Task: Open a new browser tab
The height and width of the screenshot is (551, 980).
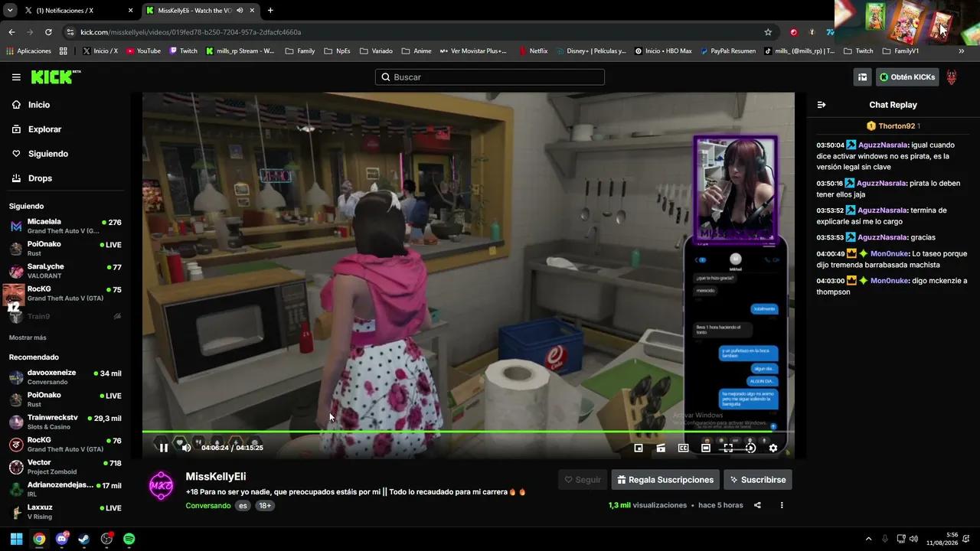Action: [x=270, y=11]
